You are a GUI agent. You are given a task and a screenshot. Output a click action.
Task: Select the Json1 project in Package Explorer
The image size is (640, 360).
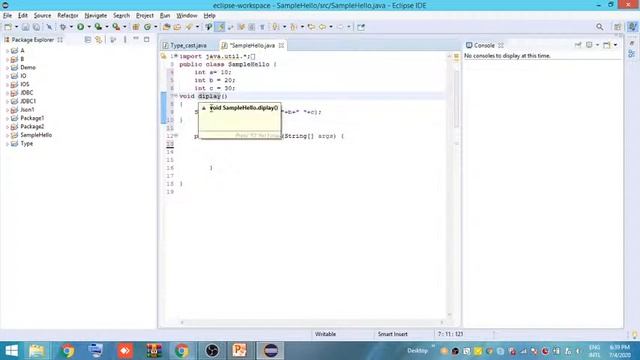tap(27, 110)
